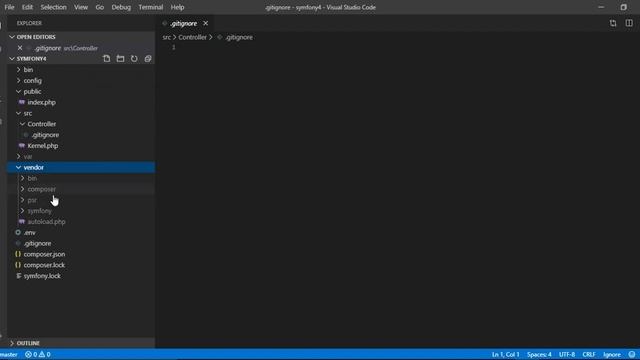Open symfony.lock file

[x=81, y=276]
